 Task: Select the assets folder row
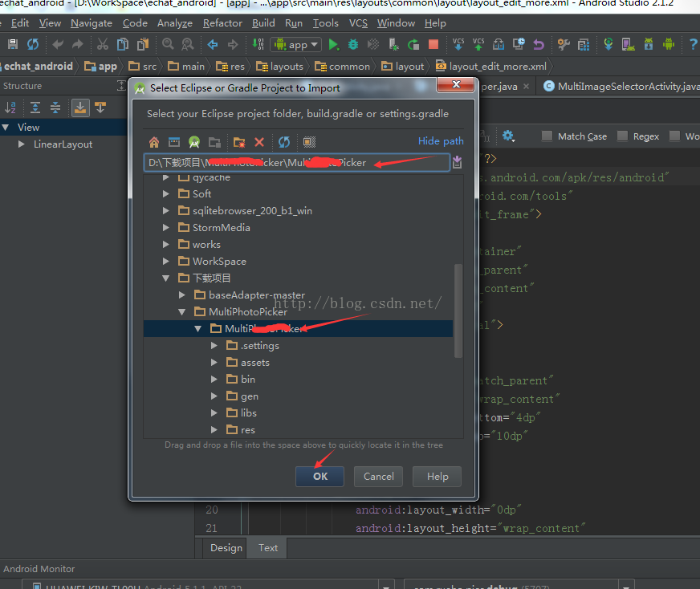tap(298, 363)
